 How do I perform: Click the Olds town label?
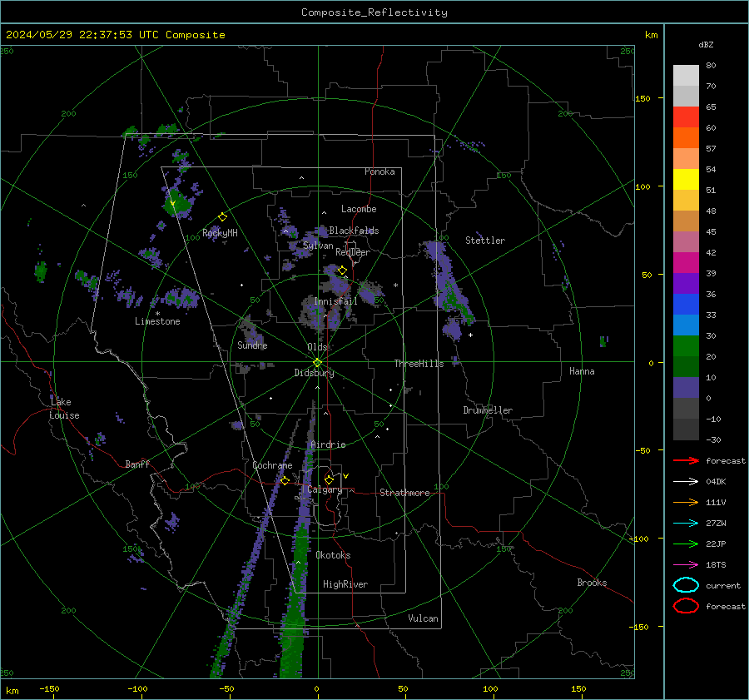pos(317,347)
